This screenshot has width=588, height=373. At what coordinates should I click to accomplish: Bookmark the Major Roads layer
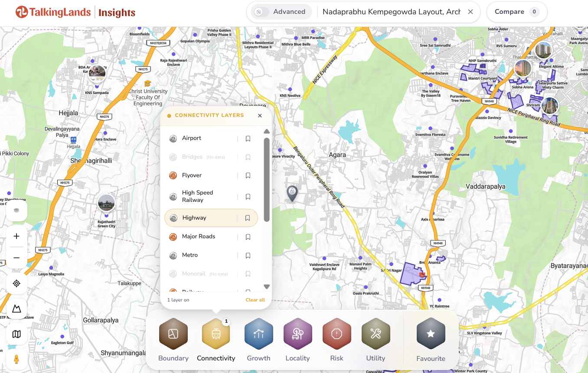coord(248,237)
